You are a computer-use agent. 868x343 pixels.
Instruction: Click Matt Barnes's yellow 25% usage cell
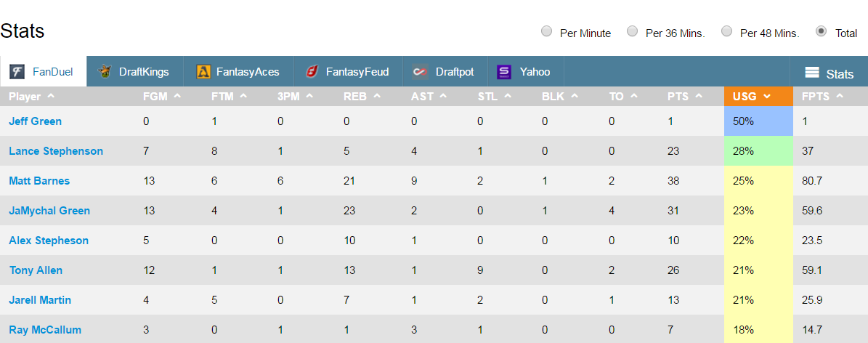click(x=758, y=181)
